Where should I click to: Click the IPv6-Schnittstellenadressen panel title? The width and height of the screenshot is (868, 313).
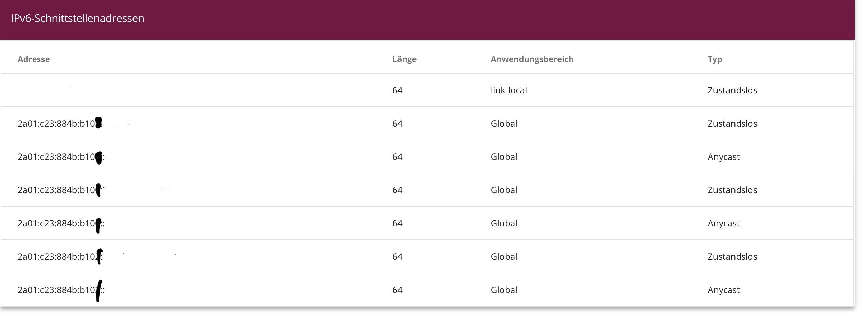[x=77, y=18]
